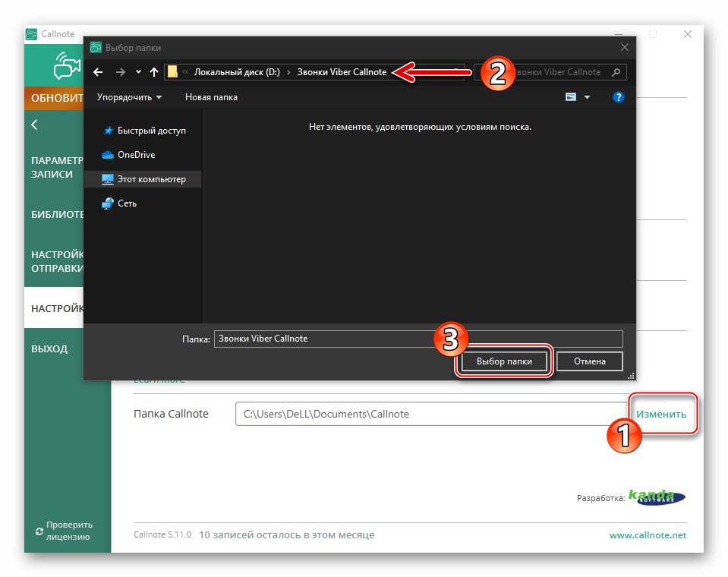
Task: Click Изменить link in Callnote window
Action: pos(661,414)
